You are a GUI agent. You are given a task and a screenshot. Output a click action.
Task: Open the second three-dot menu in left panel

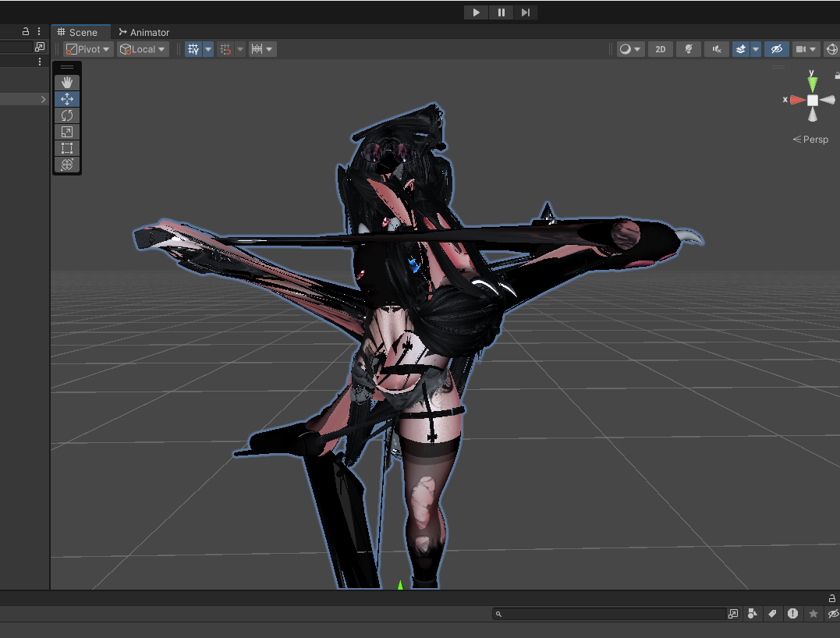click(40, 62)
